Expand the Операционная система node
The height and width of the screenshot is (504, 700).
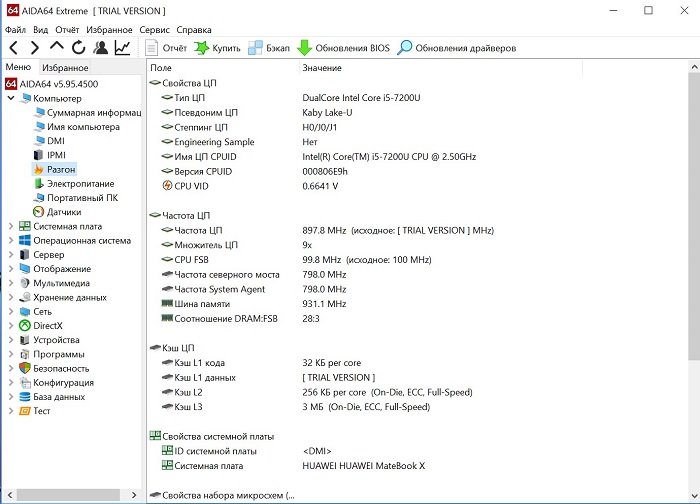tap(11, 241)
